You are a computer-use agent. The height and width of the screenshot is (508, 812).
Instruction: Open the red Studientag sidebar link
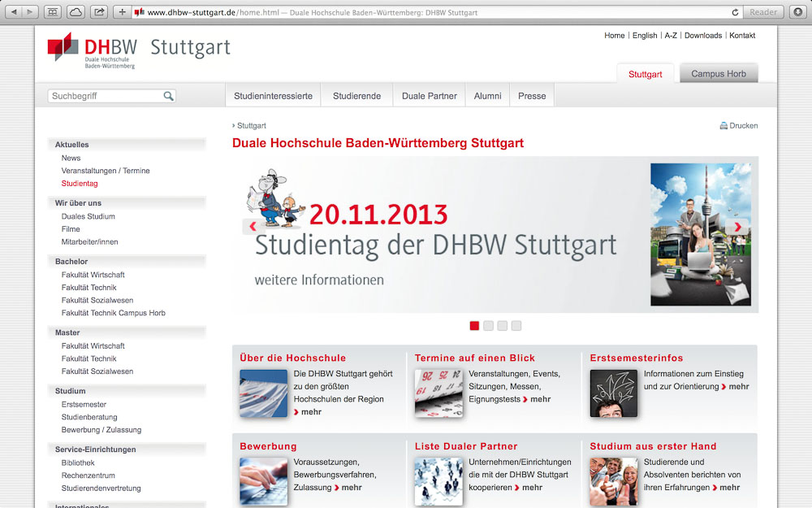click(80, 184)
